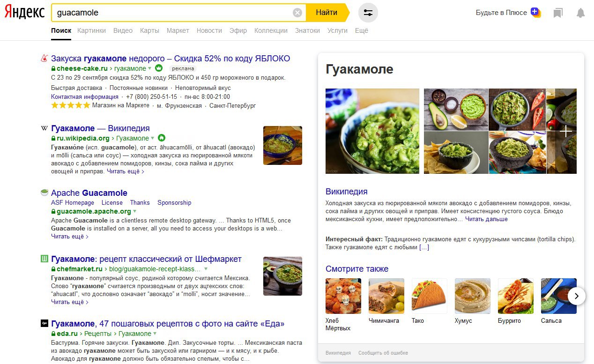Open the Ещё tab menu
This screenshot has height=364, width=594.
[362, 30]
